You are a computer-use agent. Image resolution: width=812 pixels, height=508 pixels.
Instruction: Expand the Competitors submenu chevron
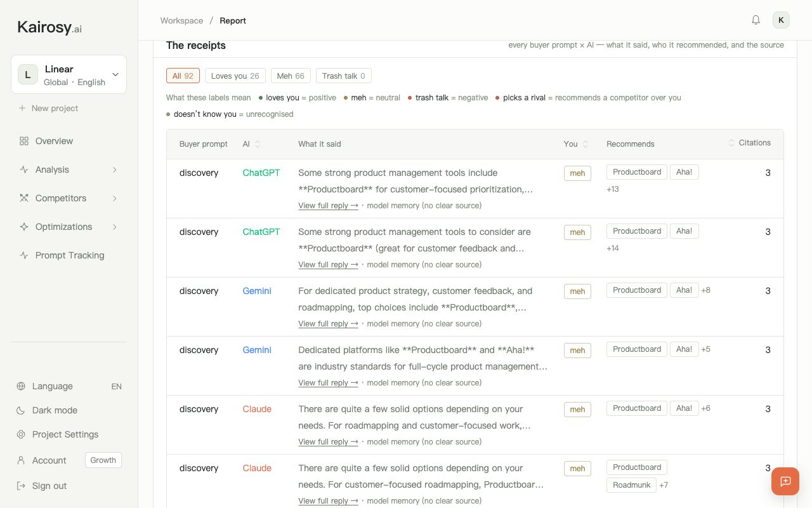pos(115,198)
